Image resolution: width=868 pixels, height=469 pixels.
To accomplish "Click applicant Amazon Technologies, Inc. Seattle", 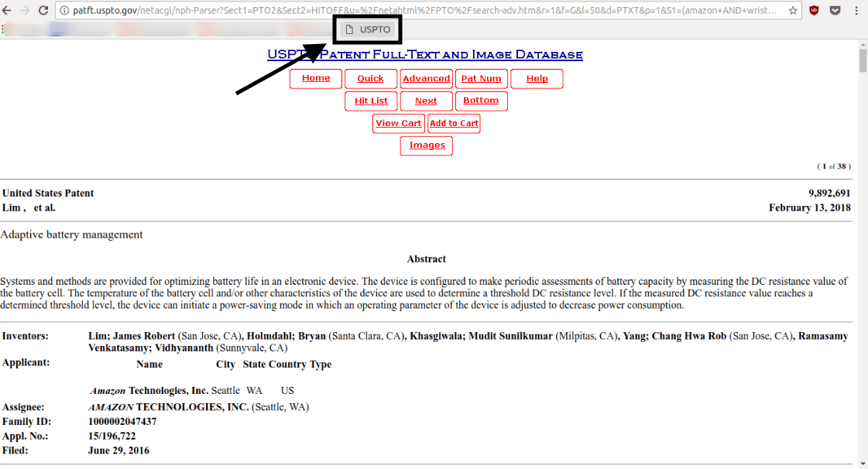I will pyautogui.click(x=165, y=391).
